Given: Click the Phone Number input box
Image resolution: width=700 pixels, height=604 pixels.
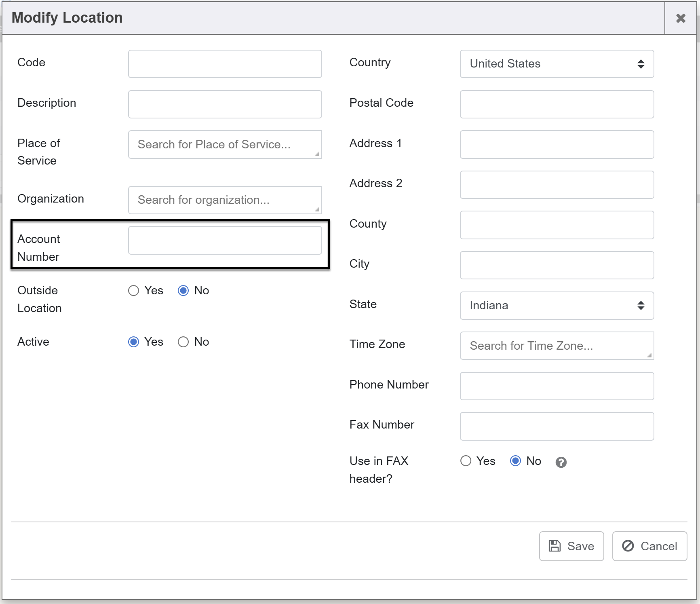Looking at the screenshot, I should coord(557,386).
